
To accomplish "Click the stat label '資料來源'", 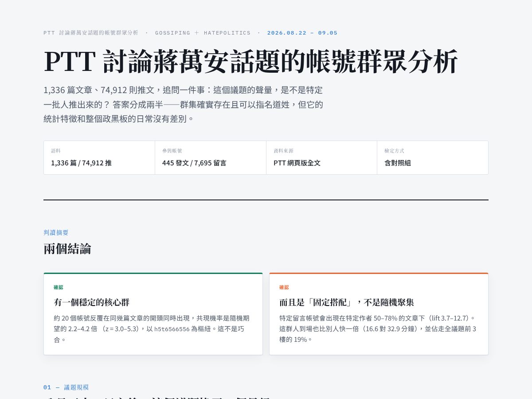I will [283, 151].
